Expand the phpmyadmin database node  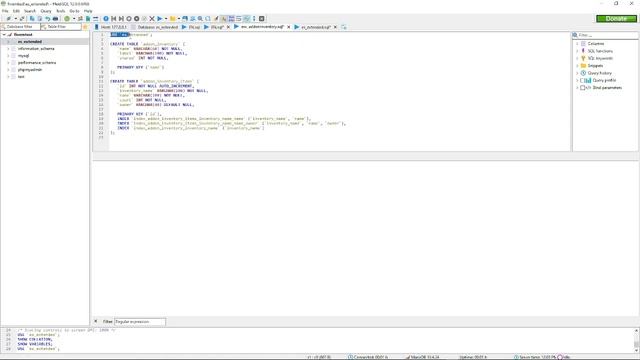pos(8,69)
